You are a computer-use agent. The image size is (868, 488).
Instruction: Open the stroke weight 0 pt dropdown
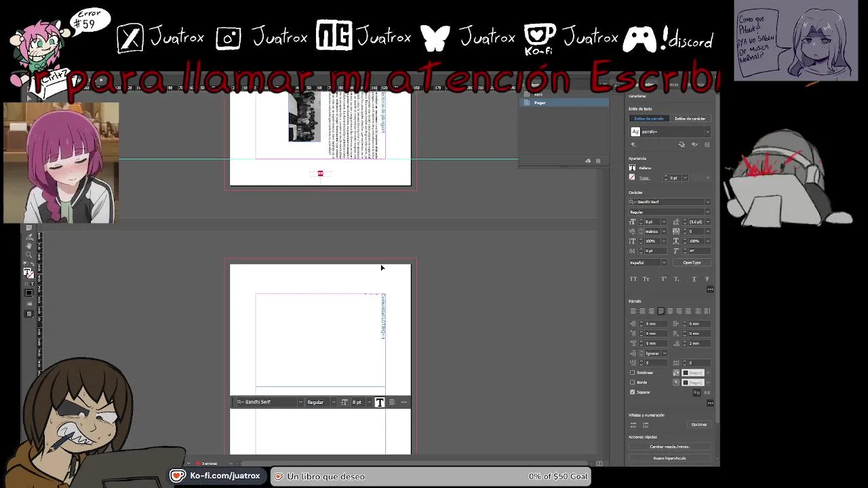tap(686, 178)
